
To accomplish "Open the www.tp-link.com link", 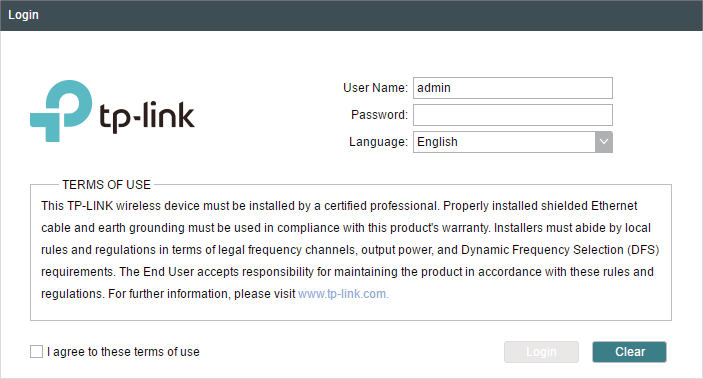I will coord(343,294).
